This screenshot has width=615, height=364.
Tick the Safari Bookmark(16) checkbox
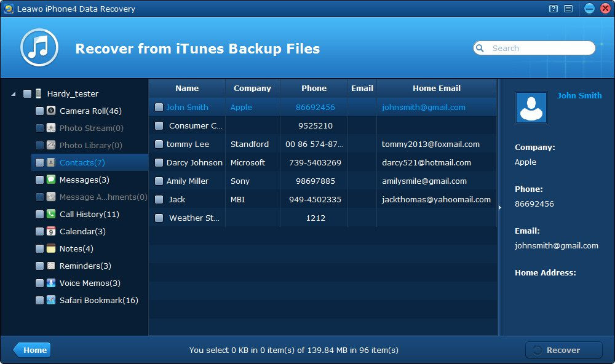39,301
